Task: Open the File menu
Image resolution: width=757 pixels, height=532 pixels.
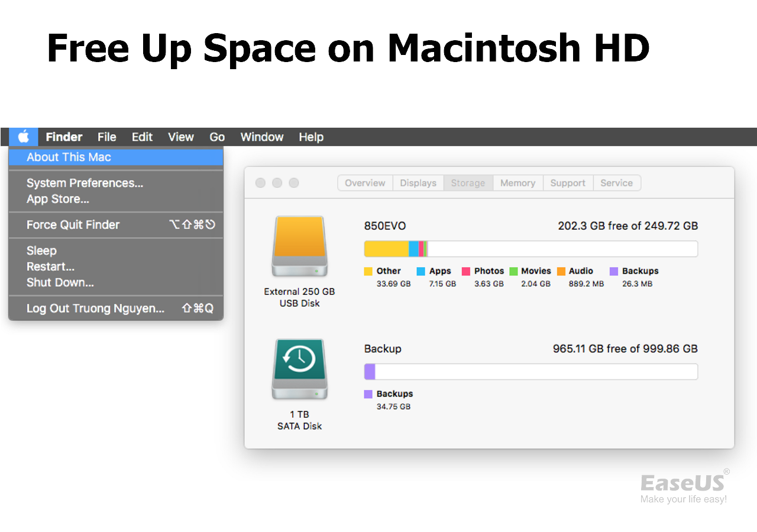Action: coord(107,137)
